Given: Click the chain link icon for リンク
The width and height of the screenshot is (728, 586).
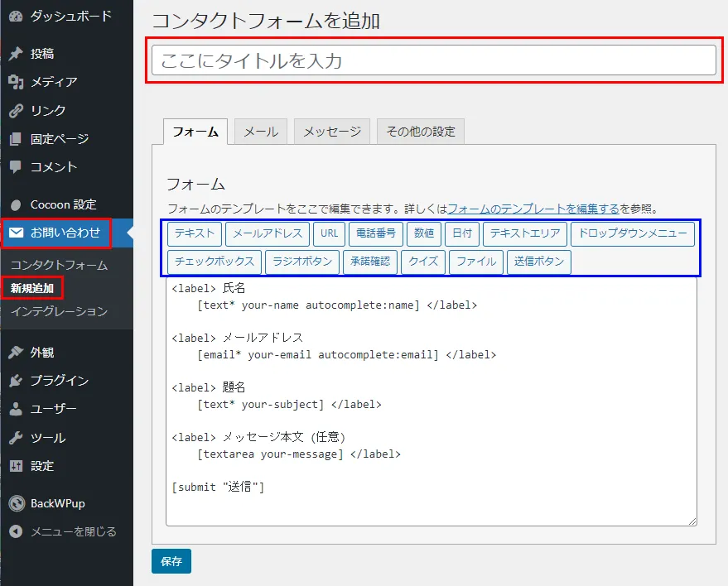Looking at the screenshot, I should [x=16, y=111].
